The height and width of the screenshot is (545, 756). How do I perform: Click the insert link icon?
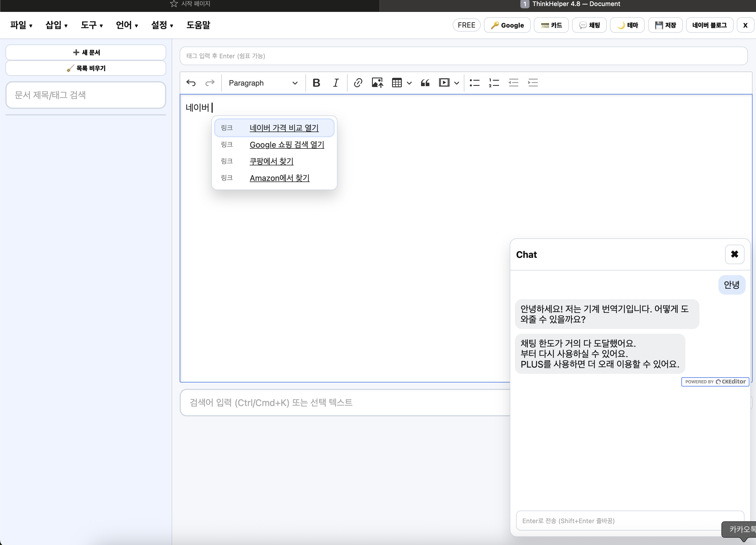point(358,83)
